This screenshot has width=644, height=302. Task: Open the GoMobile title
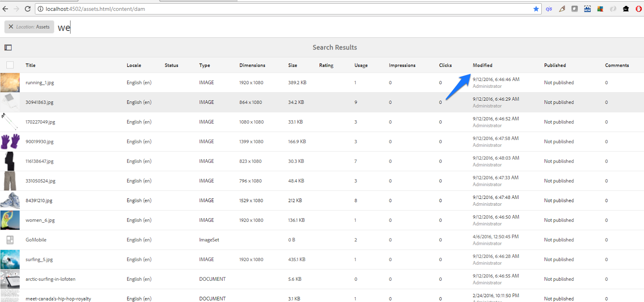pyautogui.click(x=36, y=240)
